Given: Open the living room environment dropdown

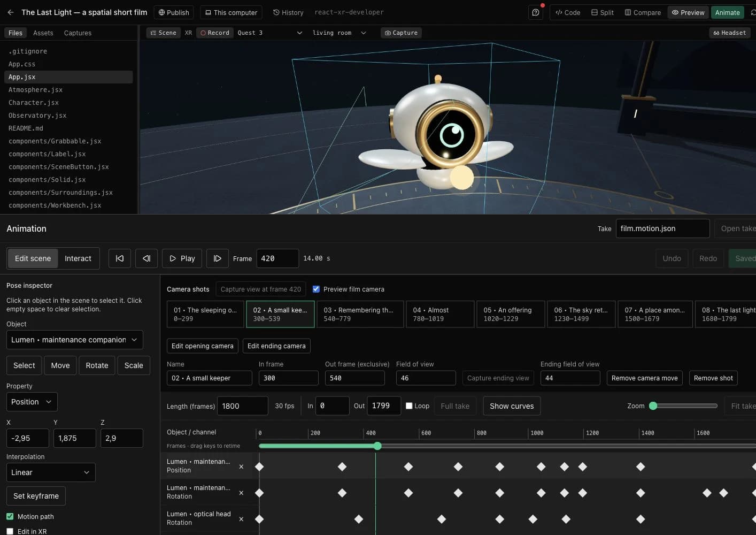Looking at the screenshot, I should (340, 33).
